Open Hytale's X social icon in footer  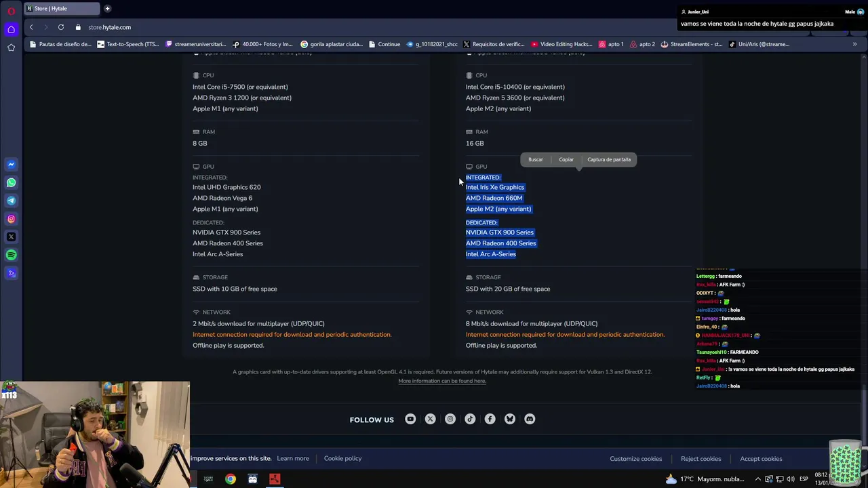click(x=430, y=419)
